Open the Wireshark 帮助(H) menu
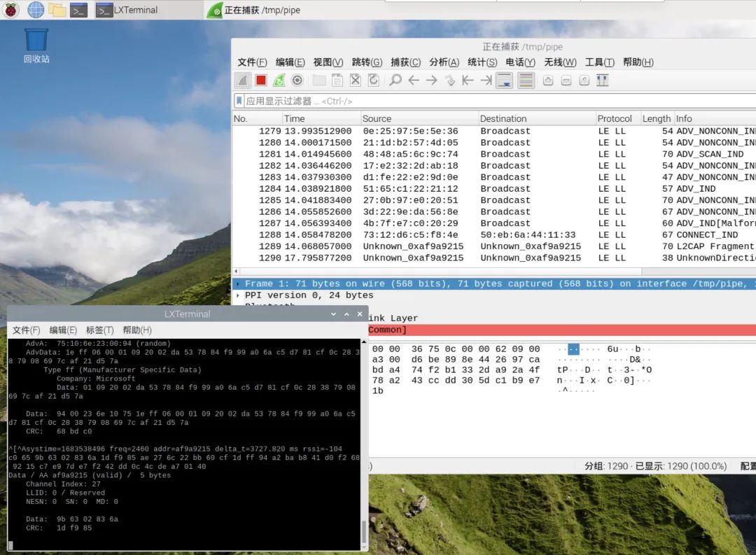The image size is (756, 555). click(638, 62)
